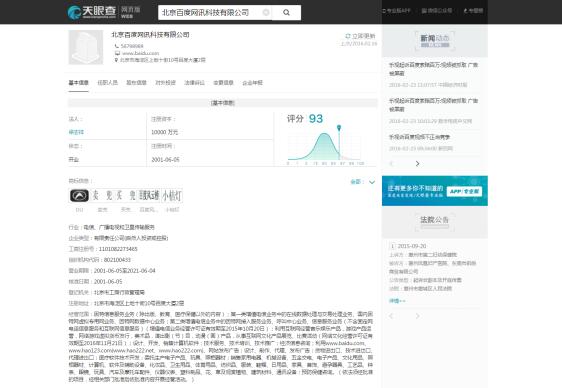Go to next news page with right arrow
Viewport: 562px width, 388px height.
click(x=417, y=164)
